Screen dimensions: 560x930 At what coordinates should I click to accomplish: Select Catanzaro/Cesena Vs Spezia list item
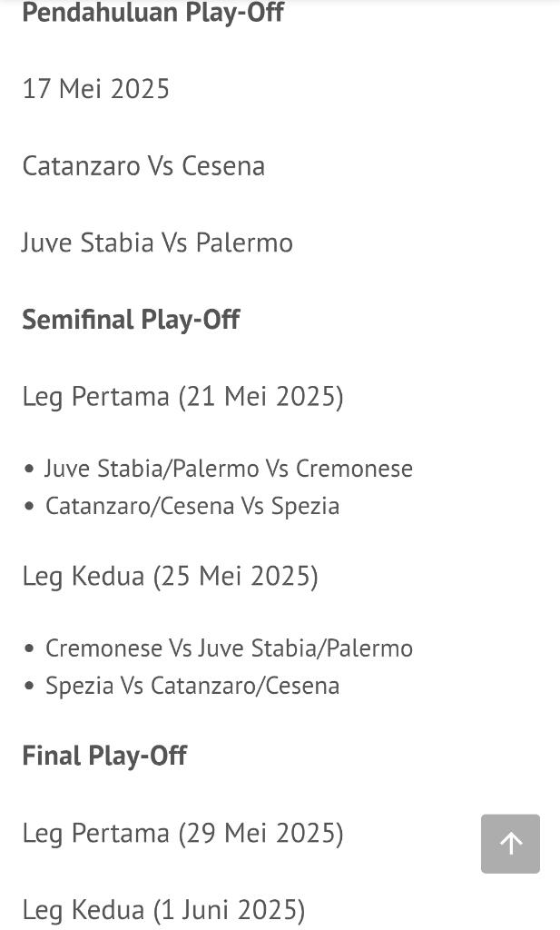tap(192, 506)
